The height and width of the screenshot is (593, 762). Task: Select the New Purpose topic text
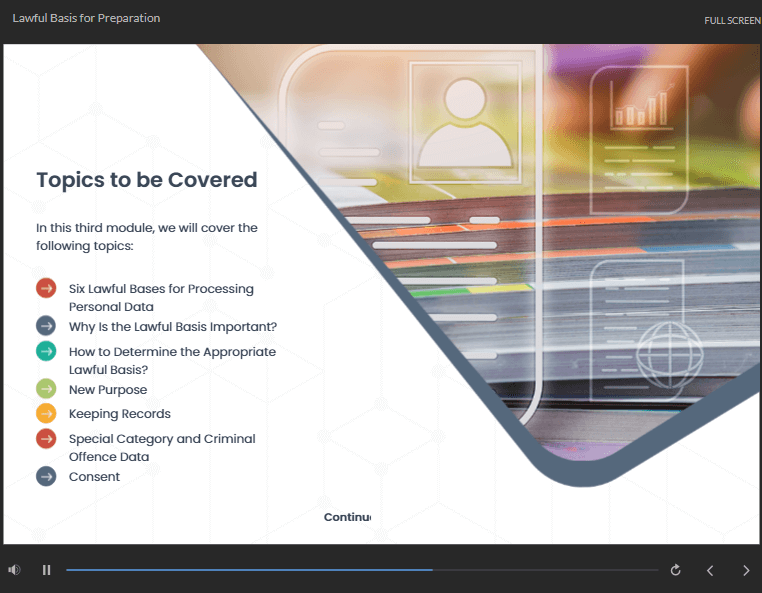(x=108, y=390)
